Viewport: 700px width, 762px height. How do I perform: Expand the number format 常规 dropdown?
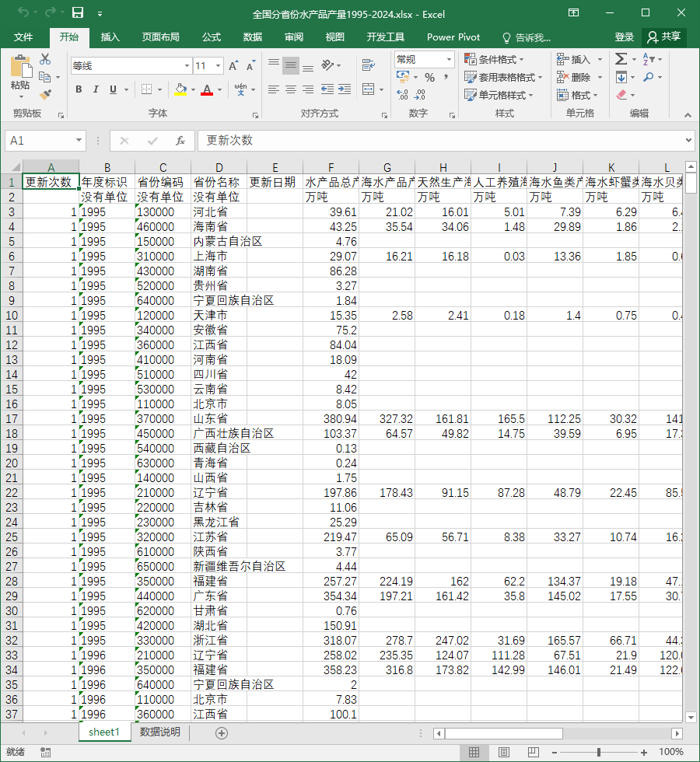tap(449, 60)
